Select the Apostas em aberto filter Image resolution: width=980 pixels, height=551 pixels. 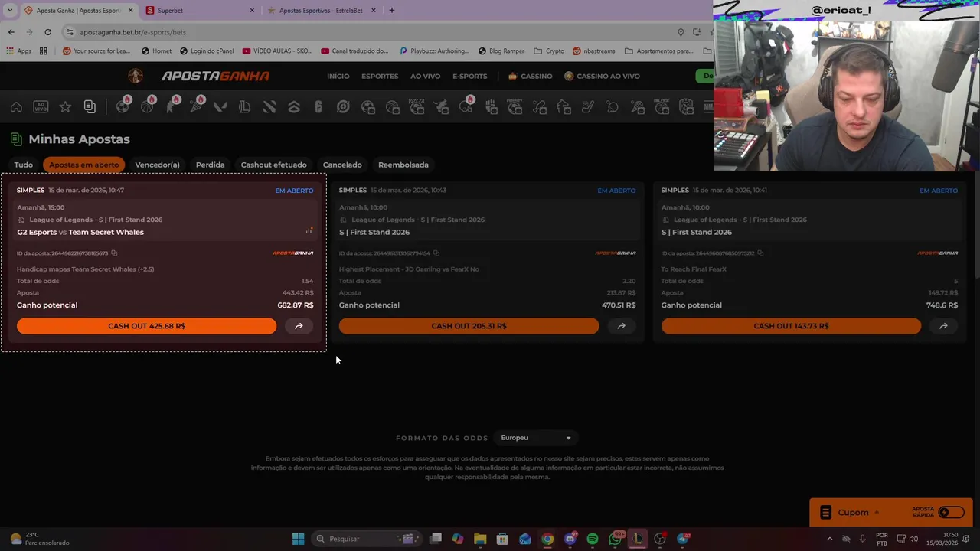[83, 165]
